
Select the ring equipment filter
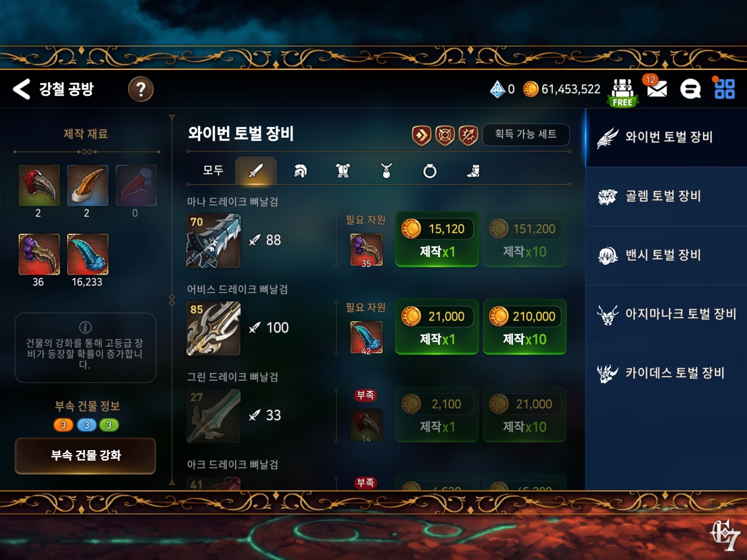(430, 171)
